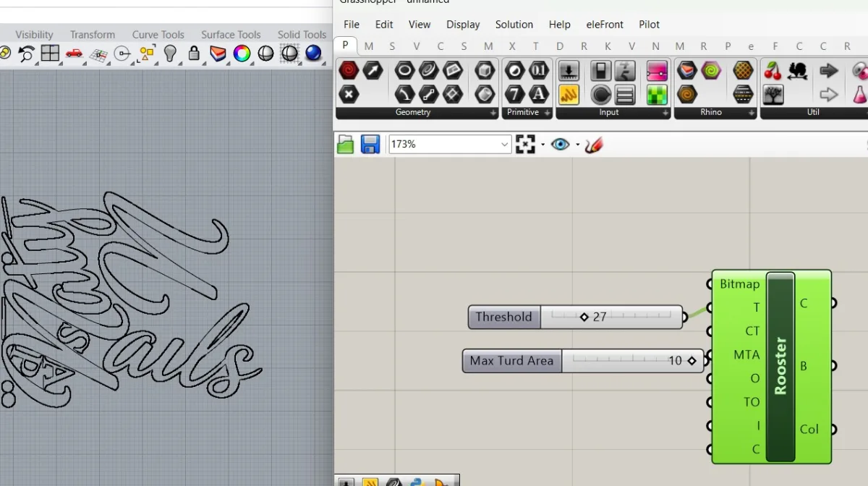Screen dimensions: 868x486
Task: Switch to Rhino's Visibility toolbar tab
Action: 34,35
